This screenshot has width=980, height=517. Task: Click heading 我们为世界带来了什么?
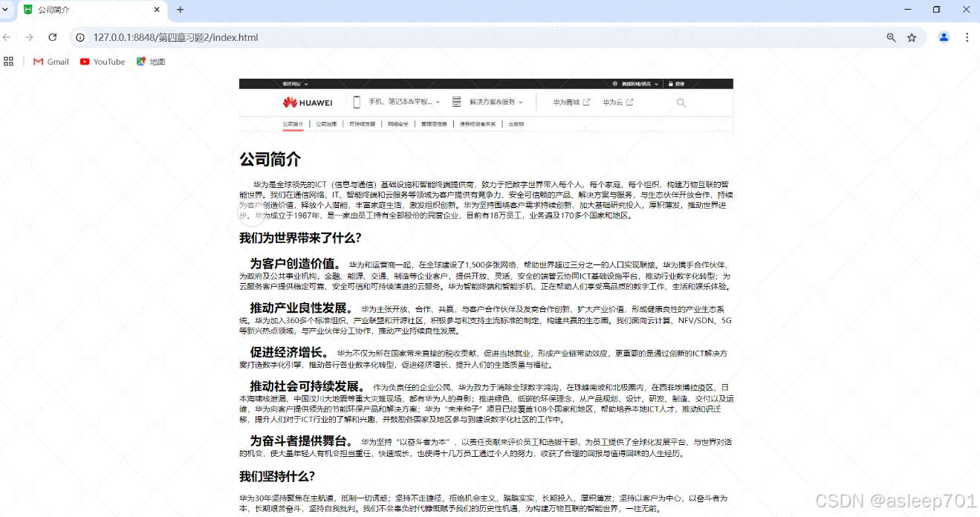pos(300,238)
